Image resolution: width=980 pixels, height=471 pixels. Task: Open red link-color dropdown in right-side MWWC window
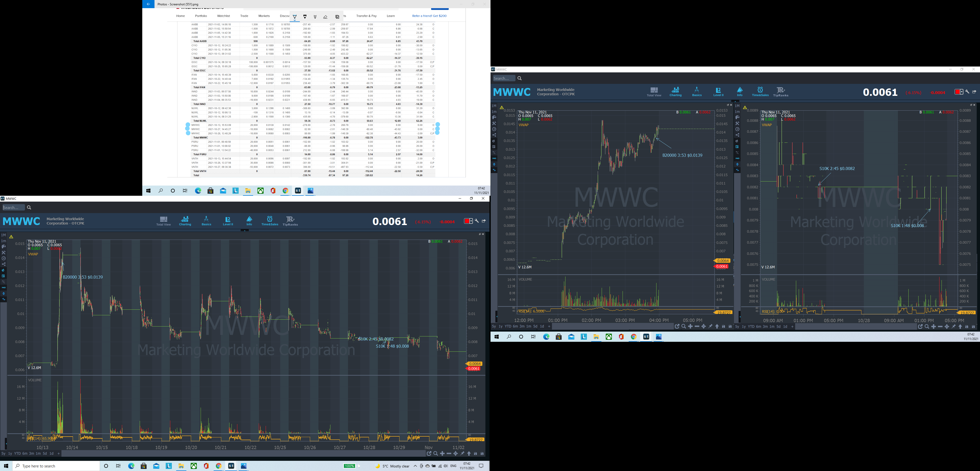959,92
